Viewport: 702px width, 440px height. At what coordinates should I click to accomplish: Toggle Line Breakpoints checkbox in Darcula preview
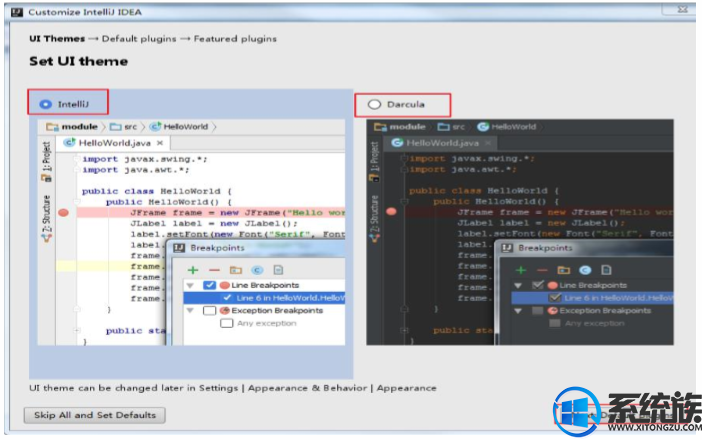(537, 285)
